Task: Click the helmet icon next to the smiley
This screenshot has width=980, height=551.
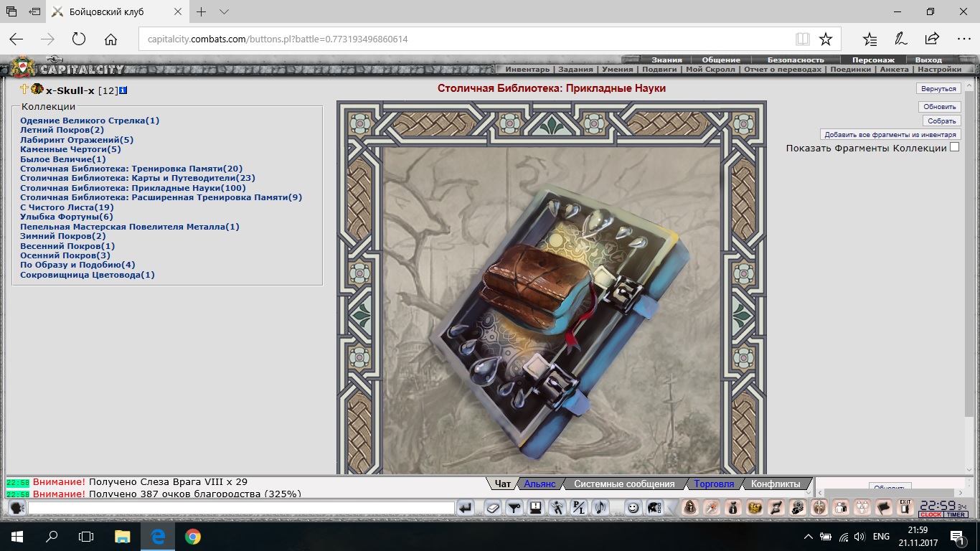Action: click(x=654, y=508)
